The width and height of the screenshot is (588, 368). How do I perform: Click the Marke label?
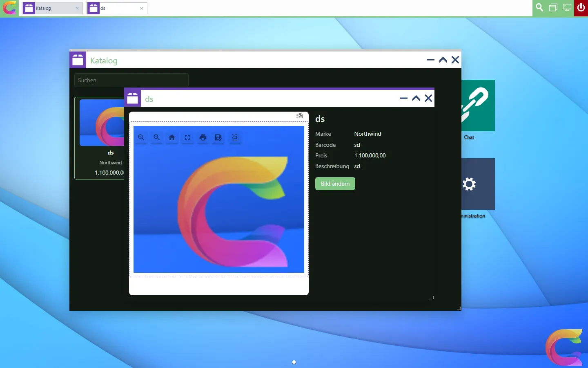click(323, 134)
